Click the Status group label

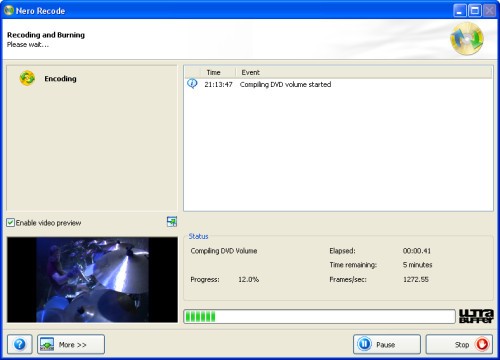point(198,236)
